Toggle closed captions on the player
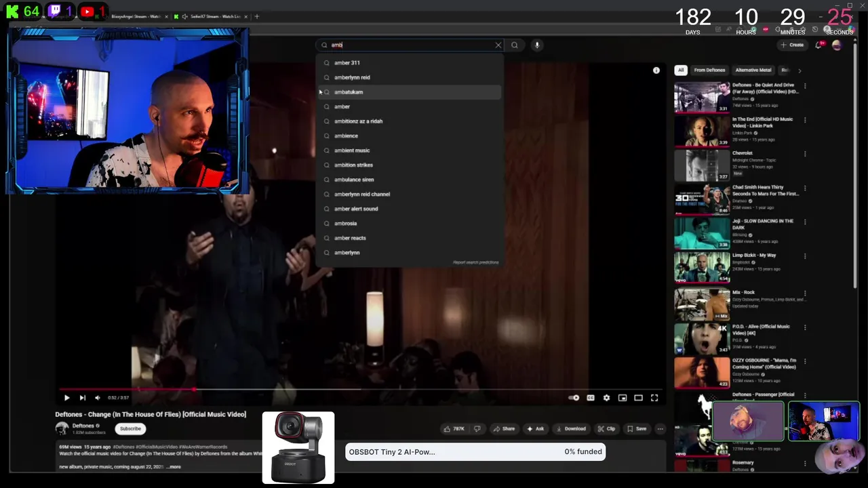868x488 pixels. click(x=591, y=398)
